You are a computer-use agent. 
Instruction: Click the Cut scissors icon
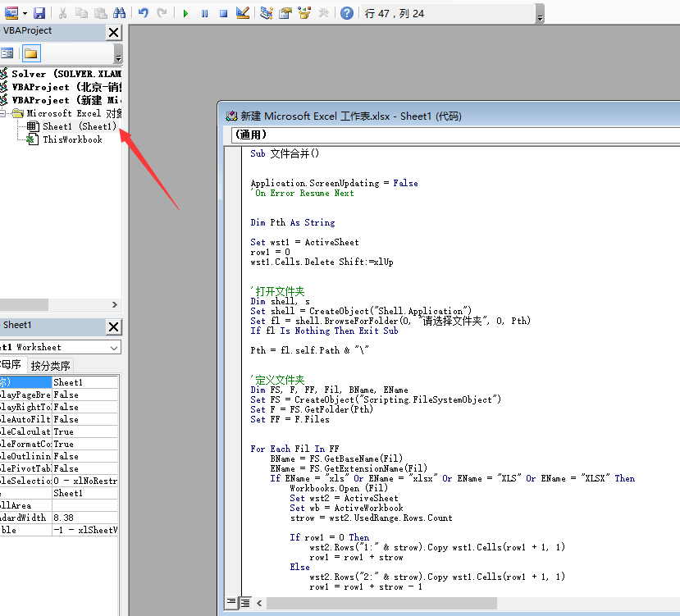pyautogui.click(x=63, y=13)
